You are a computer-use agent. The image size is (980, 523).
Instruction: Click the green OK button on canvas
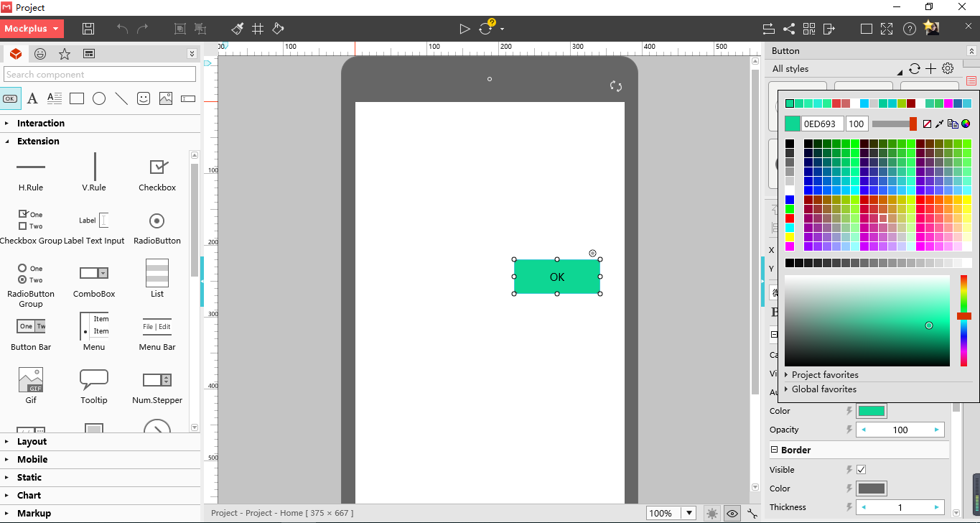557,277
